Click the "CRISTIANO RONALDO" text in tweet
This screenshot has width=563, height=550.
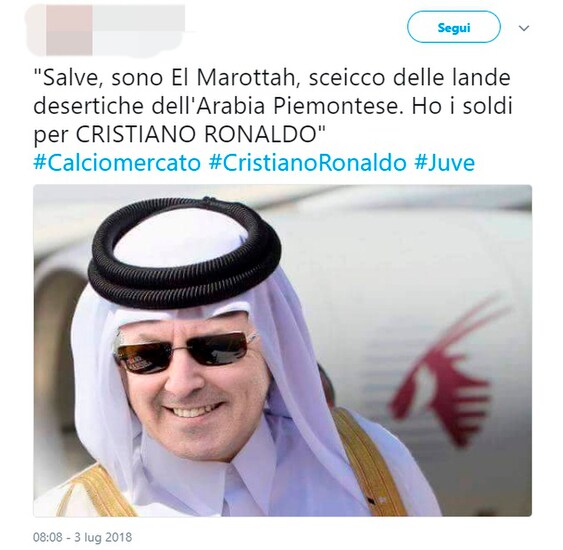click(195, 134)
